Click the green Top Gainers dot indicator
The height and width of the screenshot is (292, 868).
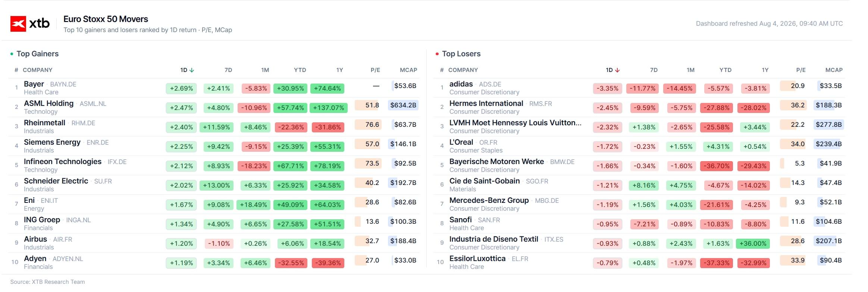12,54
